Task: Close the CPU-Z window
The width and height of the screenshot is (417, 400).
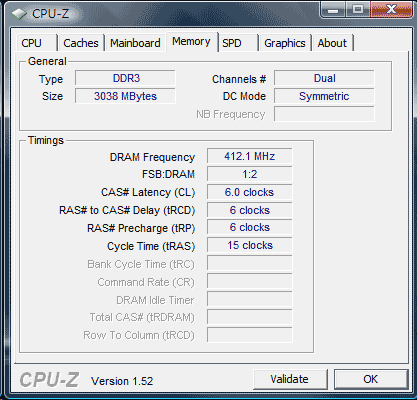Action: pos(391,9)
